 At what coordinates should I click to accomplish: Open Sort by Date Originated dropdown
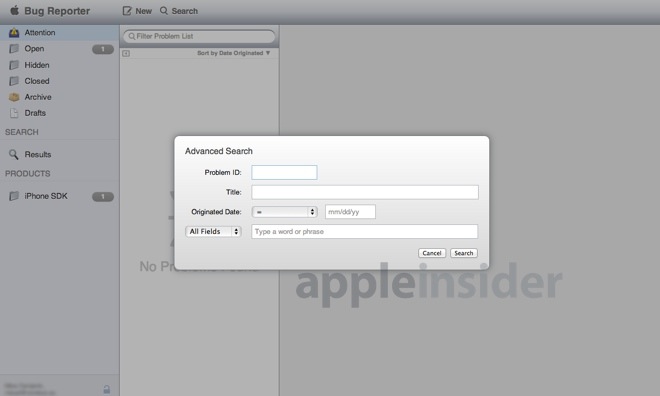click(234, 53)
